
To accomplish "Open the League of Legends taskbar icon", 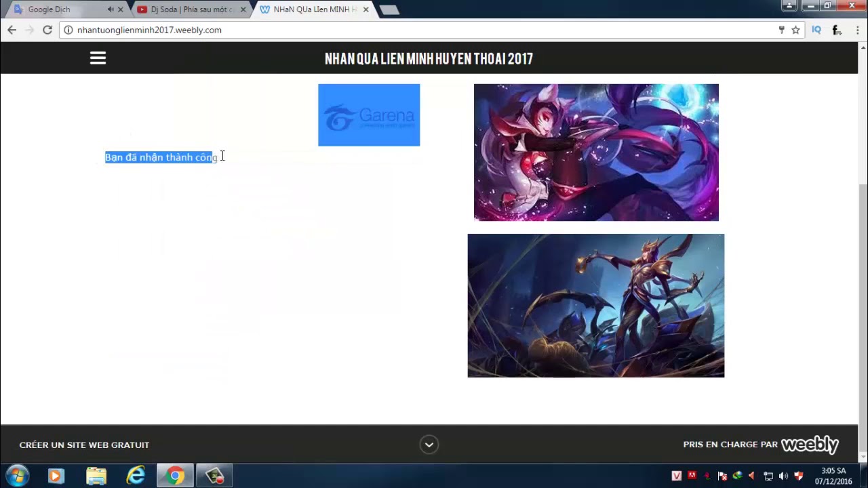I will (215, 476).
